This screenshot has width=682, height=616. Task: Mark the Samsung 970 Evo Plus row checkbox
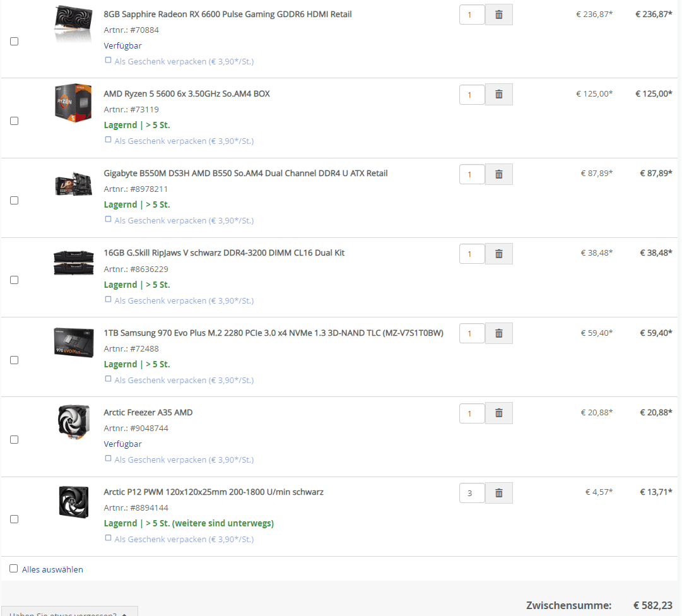[x=15, y=360]
